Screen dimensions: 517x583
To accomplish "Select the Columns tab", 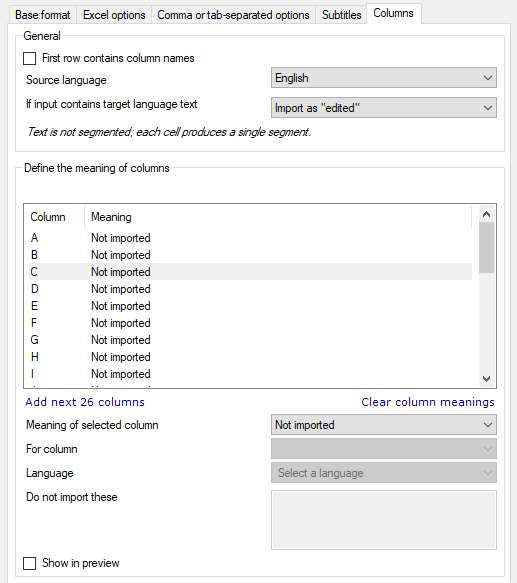I will (394, 13).
